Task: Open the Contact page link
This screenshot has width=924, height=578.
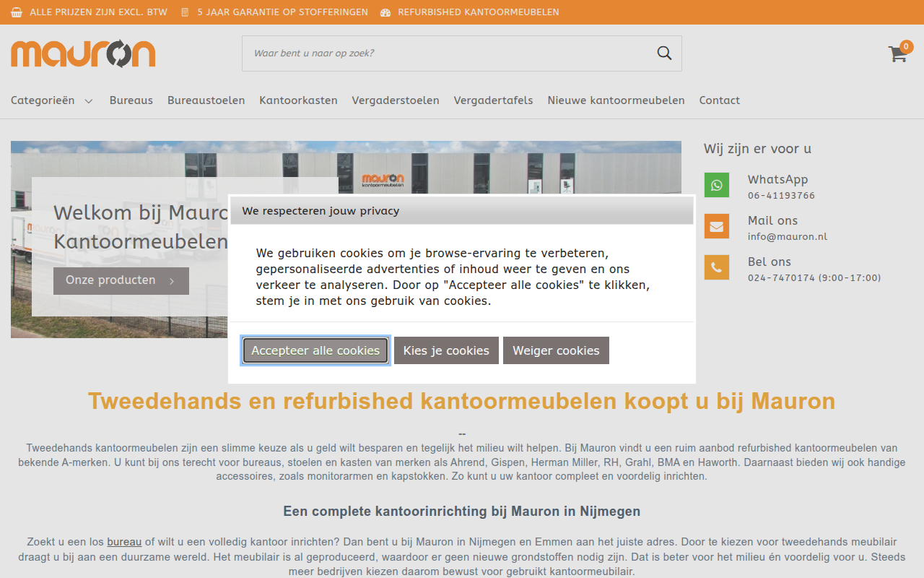Action: pos(720,100)
